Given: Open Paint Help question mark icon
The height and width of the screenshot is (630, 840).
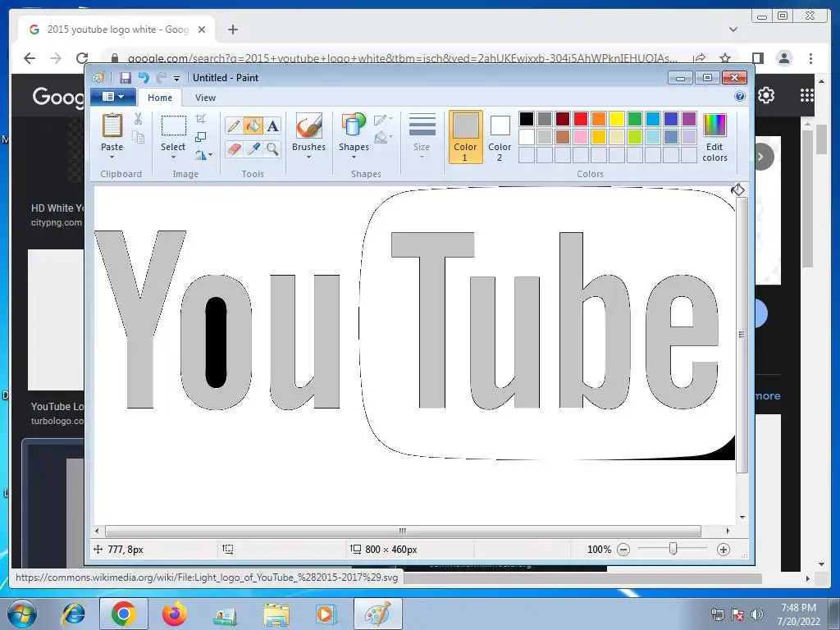Looking at the screenshot, I should click(740, 97).
